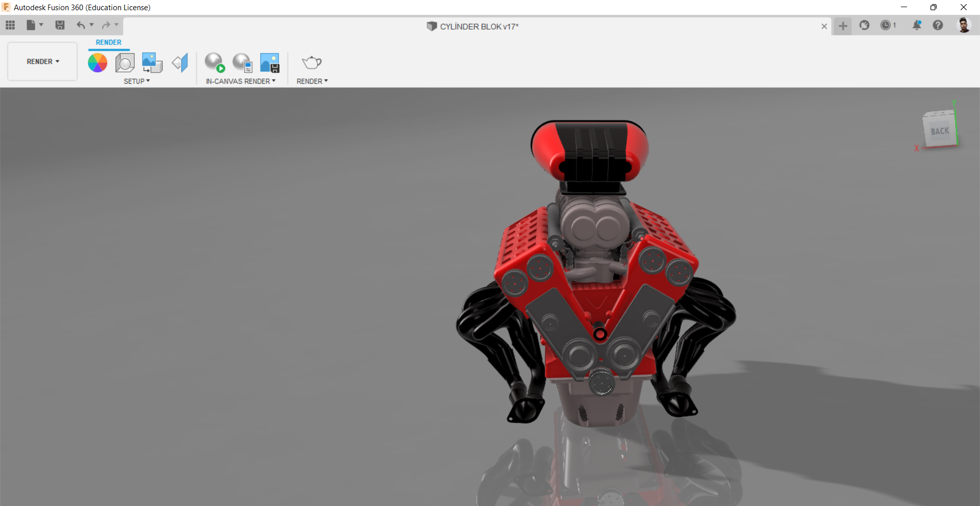
Task: Expand the IN-CANVAS RENDER menu
Action: 240,81
